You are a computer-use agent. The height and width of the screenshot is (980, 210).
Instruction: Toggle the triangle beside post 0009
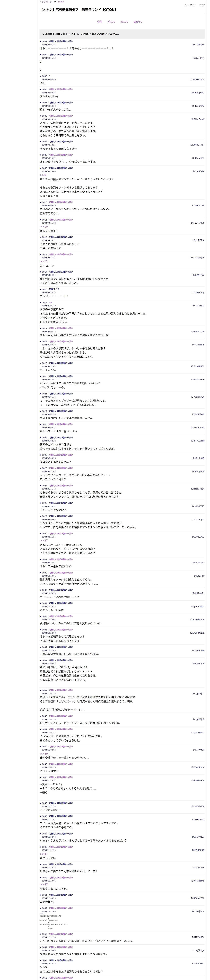[41, 168]
